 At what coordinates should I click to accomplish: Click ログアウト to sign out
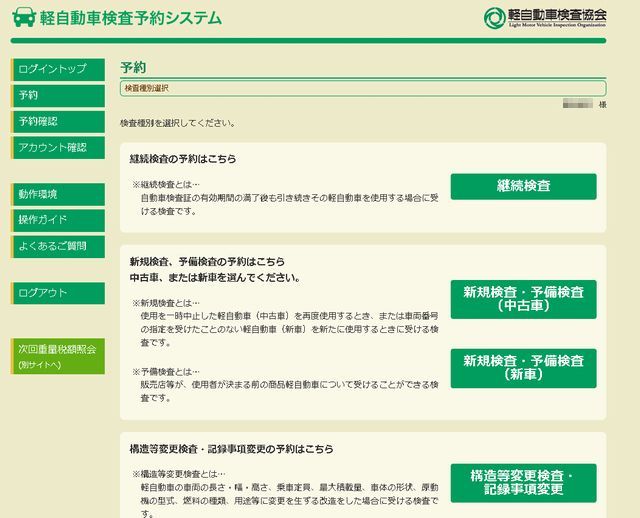(x=58, y=293)
